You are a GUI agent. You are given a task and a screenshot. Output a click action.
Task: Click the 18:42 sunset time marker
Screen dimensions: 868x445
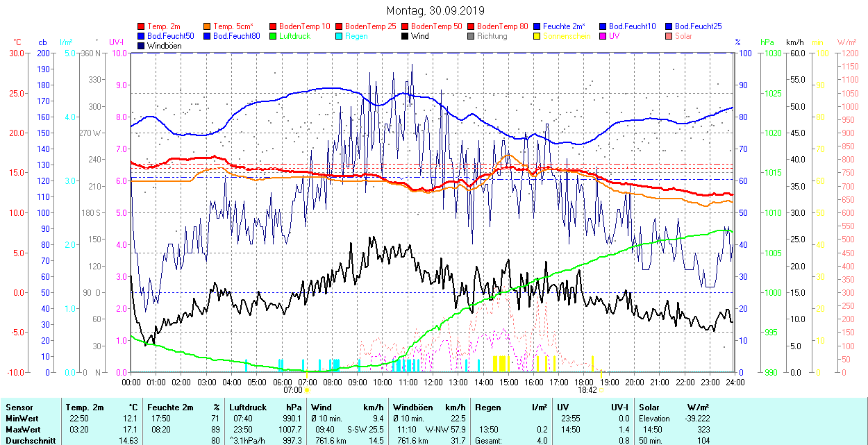pyautogui.click(x=587, y=390)
